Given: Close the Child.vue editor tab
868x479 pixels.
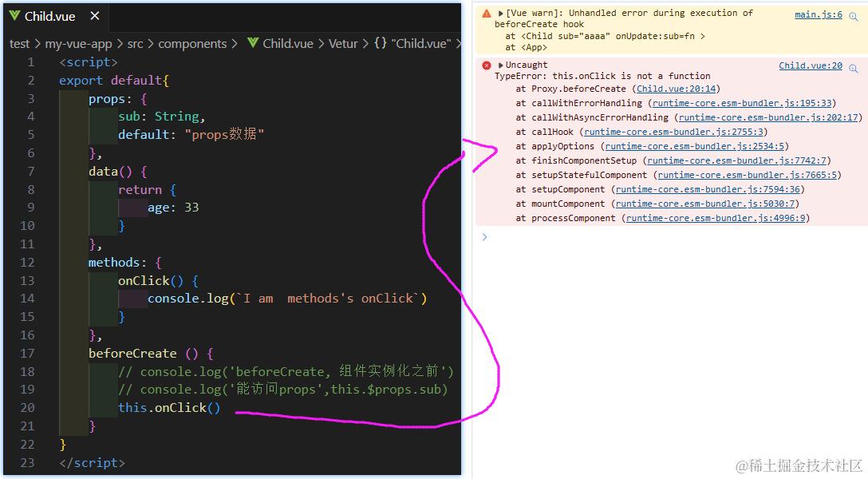Looking at the screenshot, I should 95,16.
